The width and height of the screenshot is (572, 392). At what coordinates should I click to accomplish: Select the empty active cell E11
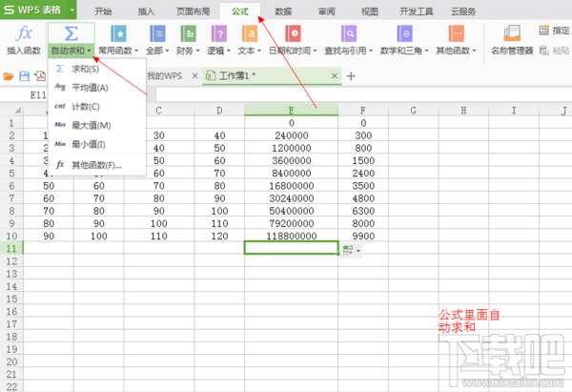coord(292,248)
